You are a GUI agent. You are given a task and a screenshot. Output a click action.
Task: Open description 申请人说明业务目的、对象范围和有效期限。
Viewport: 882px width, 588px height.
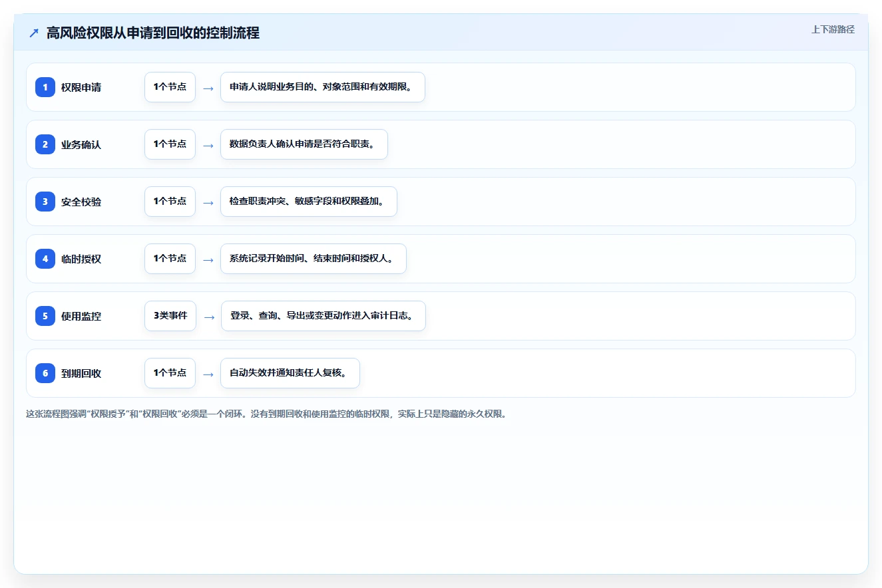click(323, 87)
